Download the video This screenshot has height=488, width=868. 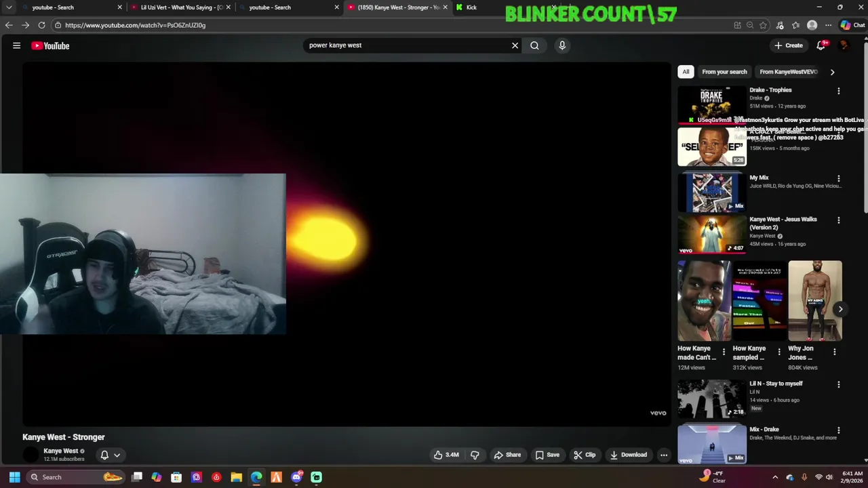point(628,455)
